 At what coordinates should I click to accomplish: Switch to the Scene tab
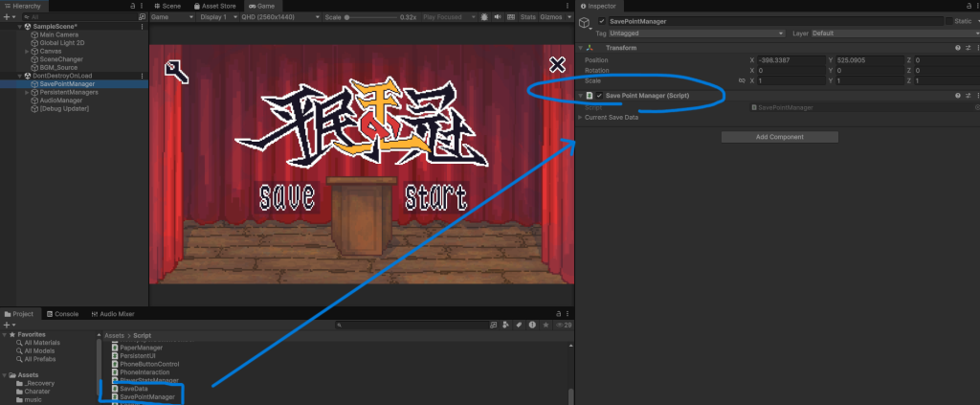(167, 6)
